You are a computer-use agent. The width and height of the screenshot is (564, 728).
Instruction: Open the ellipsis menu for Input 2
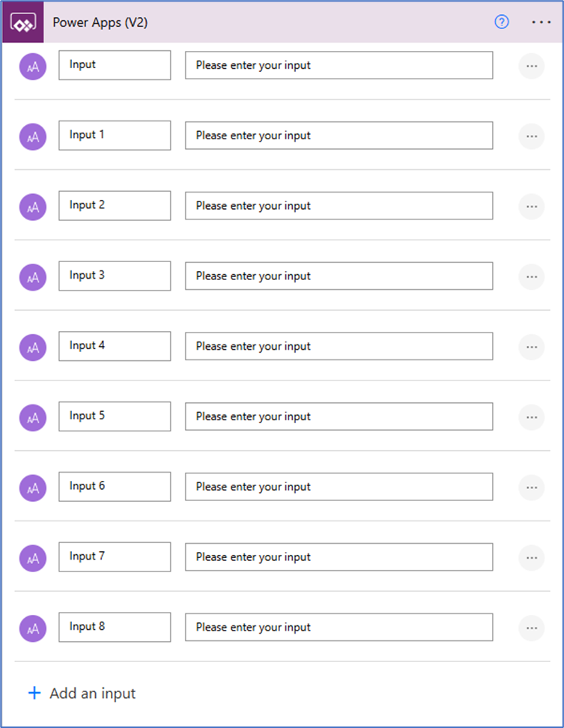click(532, 207)
